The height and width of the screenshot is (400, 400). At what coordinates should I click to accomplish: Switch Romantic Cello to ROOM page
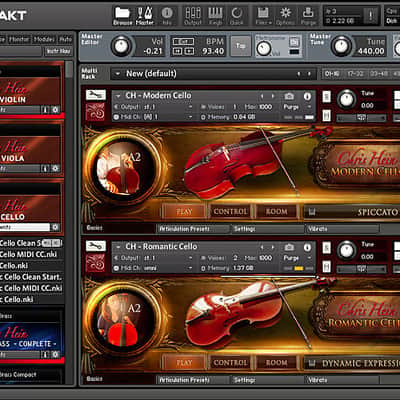click(276, 363)
